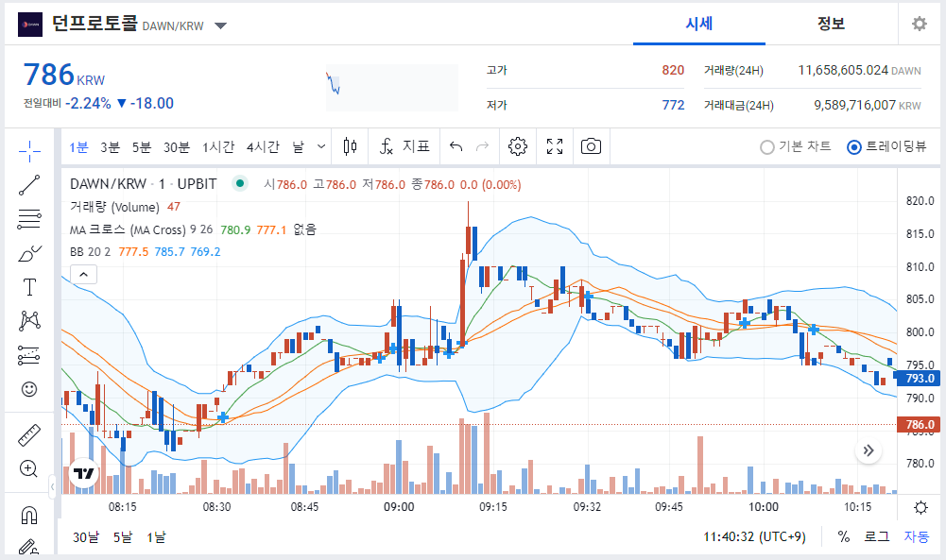The width and height of the screenshot is (946, 560).
Task: Open chart settings gear in toolbar
Action: tap(518, 146)
